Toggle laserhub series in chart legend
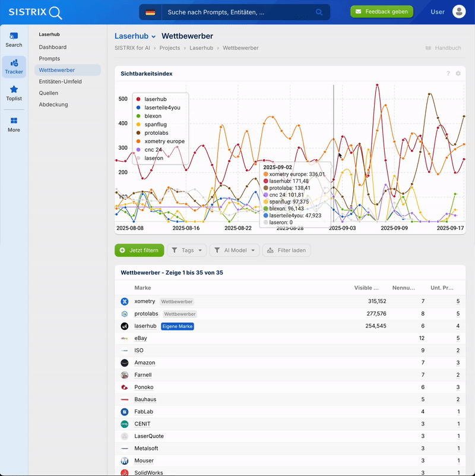Image resolution: width=475 pixels, height=476 pixels. [x=156, y=99]
